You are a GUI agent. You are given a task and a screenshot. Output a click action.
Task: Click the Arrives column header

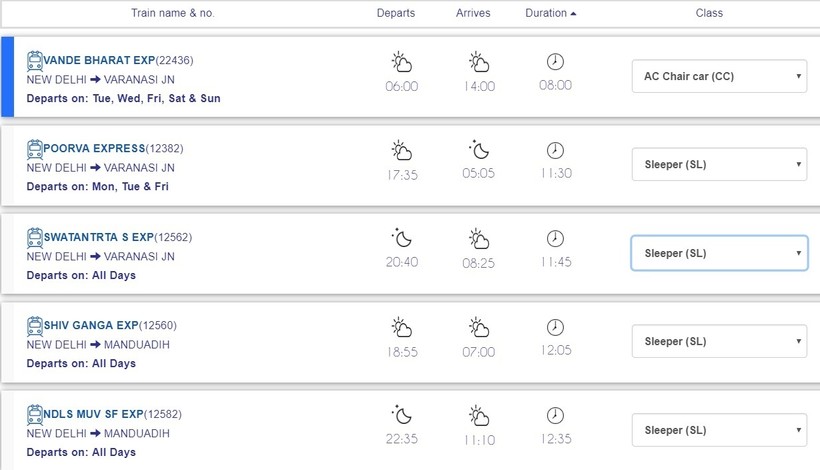(x=474, y=13)
